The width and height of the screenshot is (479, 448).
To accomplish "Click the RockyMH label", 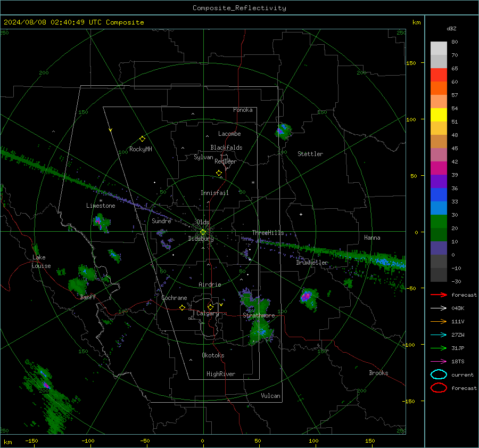I will click(x=141, y=149).
